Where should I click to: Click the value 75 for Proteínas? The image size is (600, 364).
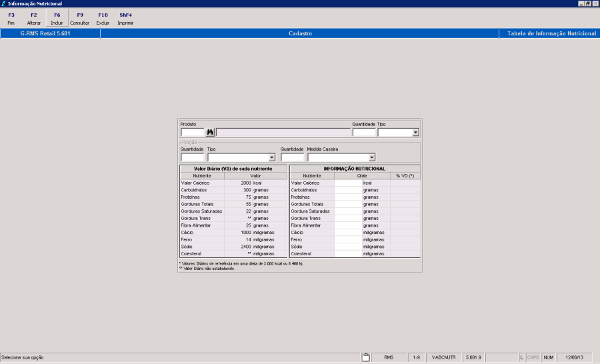point(249,197)
